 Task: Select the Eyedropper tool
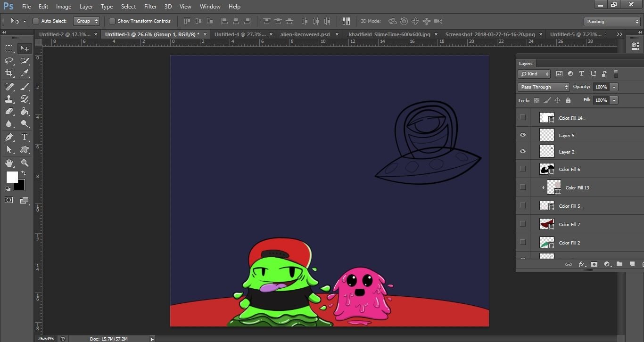coord(25,73)
